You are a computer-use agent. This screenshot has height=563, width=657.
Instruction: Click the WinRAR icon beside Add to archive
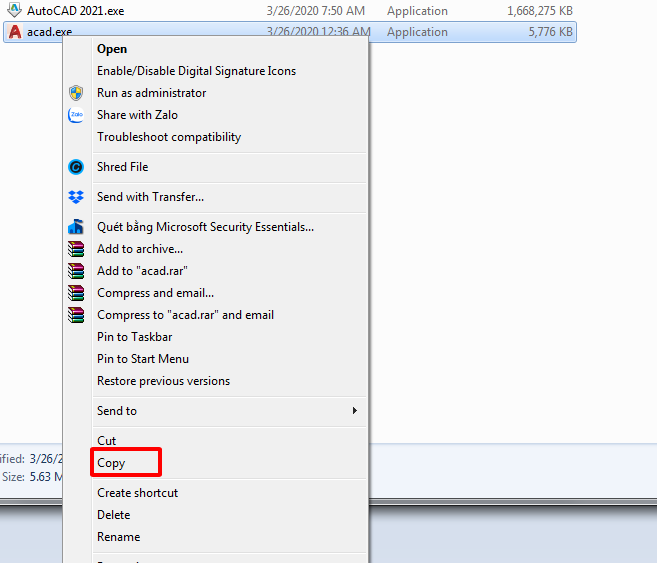click(x=76, y=249)
